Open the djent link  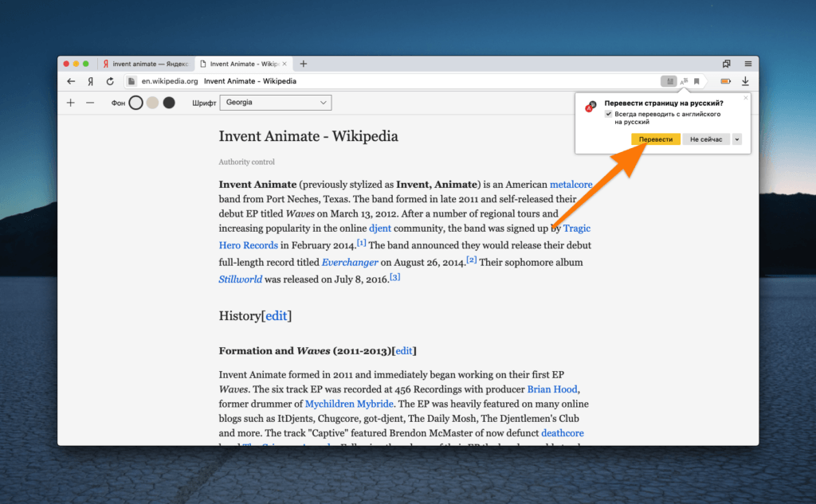tap(380, 229)
